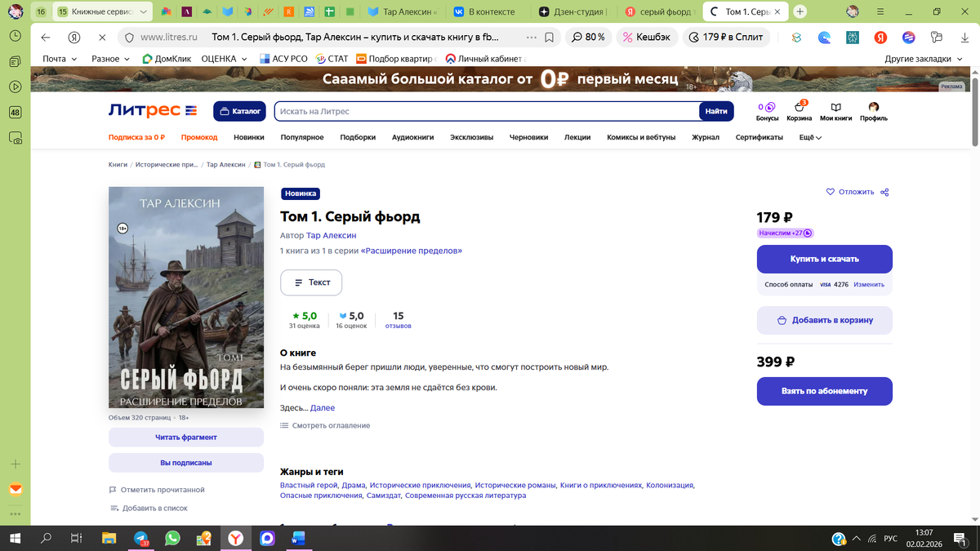Screen dimensions: 980x551
Task: Open history clock icon in sidebar
Action: pyautogui.click(x=15, y=36)
